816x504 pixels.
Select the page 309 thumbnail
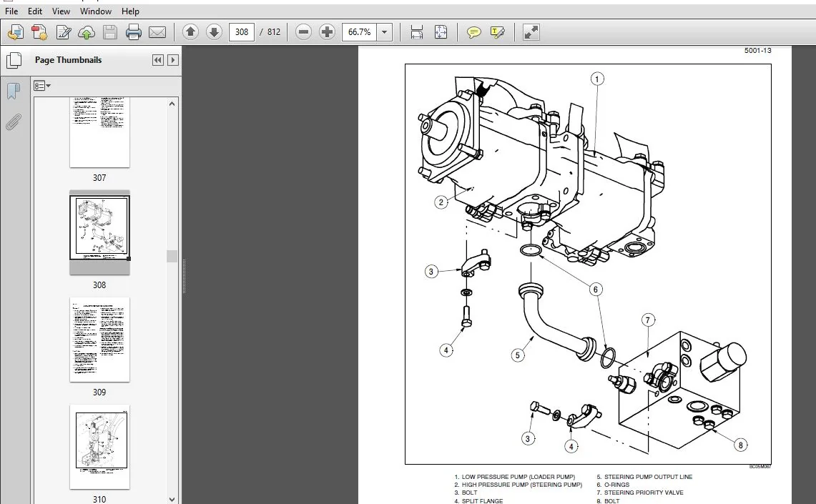tap(100, 340)
